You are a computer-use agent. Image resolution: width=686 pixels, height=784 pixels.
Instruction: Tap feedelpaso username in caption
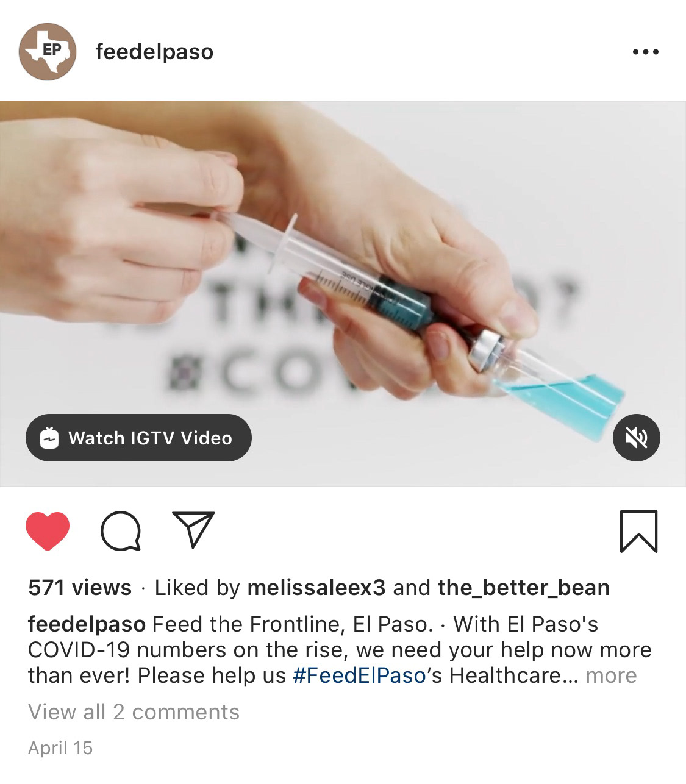coord(87,624)
